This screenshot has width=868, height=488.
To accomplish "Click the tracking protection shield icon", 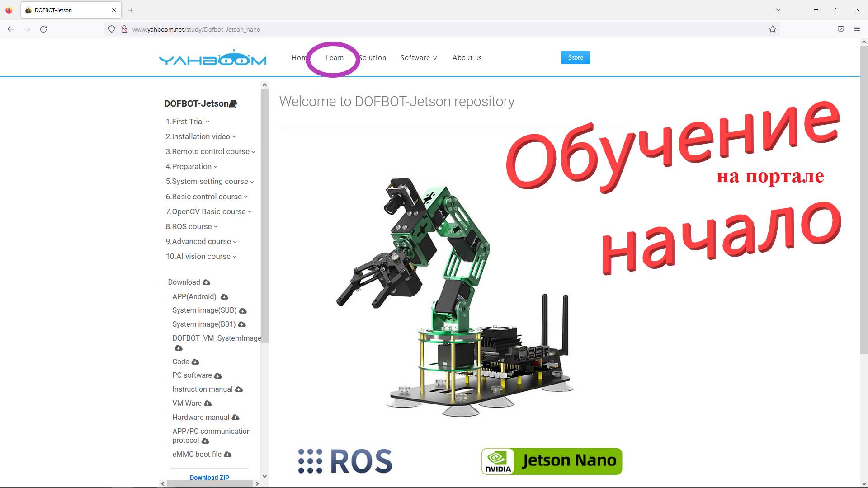I will click(111, 28).
